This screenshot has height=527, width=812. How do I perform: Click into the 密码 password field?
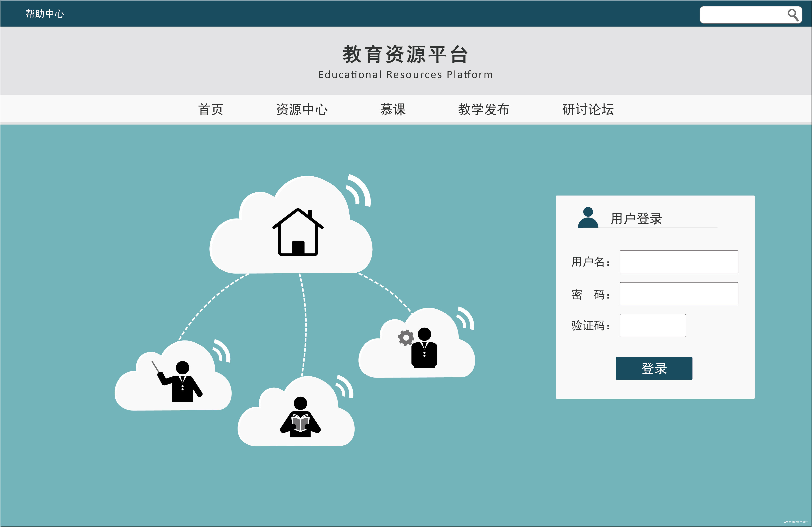click(x=679, y=294)
